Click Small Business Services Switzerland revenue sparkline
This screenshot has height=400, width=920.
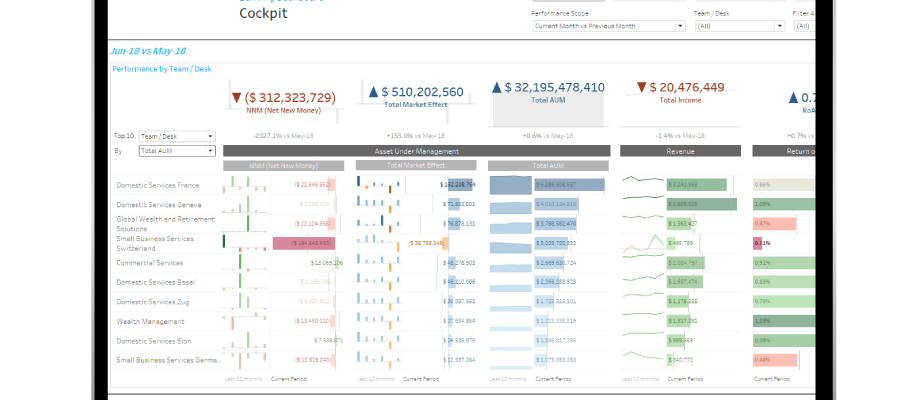click(x=642, y=242)
